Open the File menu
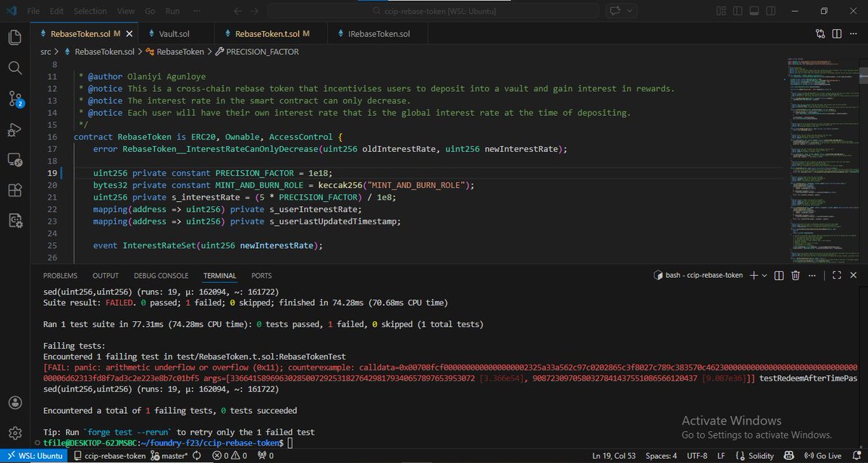 pos(33,11)
